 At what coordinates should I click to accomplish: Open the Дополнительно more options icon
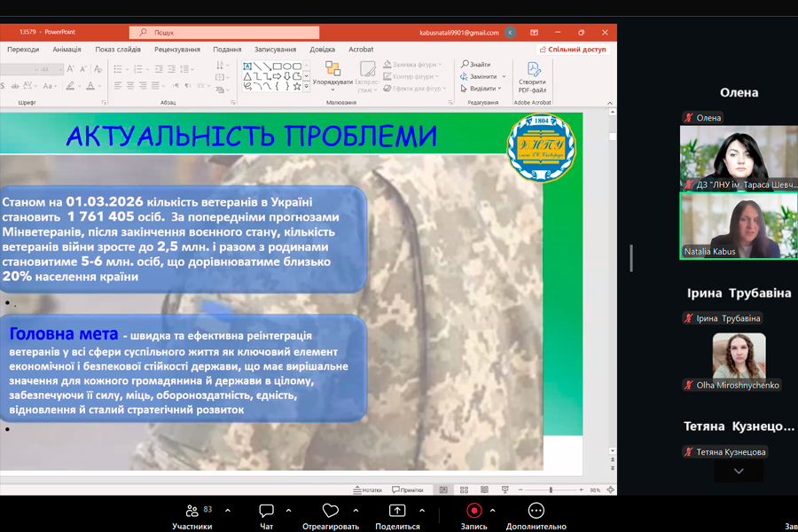coord(536,512)
